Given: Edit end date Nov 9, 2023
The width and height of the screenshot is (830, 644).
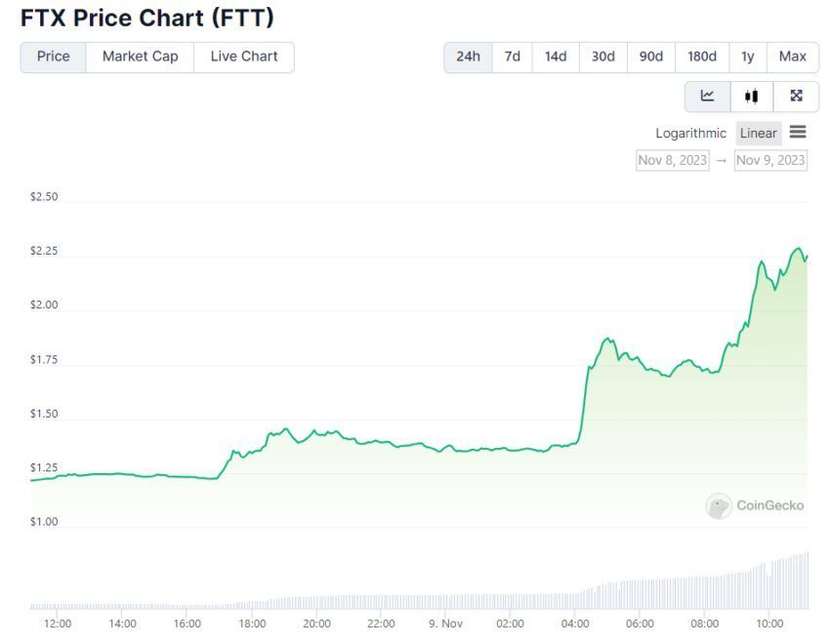Looking at the screenshot, I should pyautogui.click(x=770, y=160).
